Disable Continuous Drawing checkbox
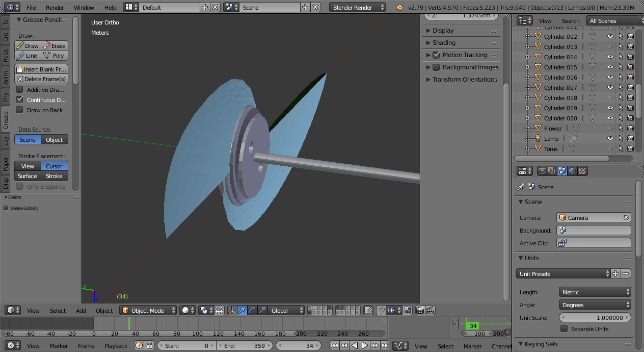 pyautogui.click(x=20, y=99)
